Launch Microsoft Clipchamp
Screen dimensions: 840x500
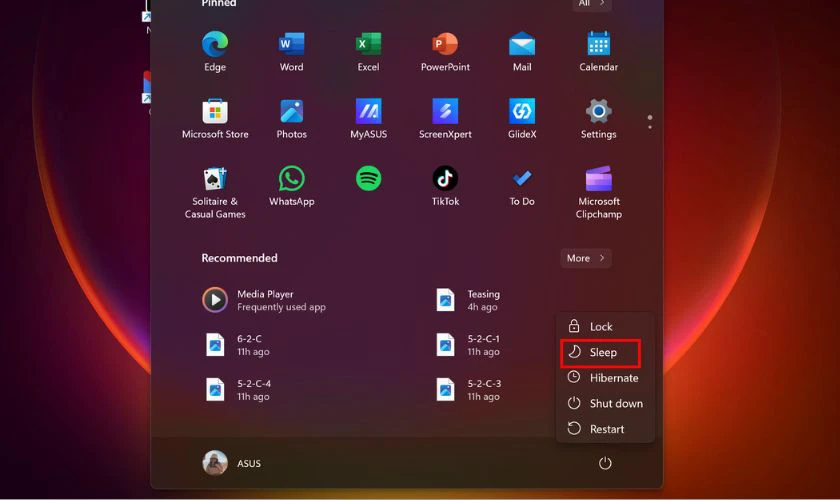(598, 178)
